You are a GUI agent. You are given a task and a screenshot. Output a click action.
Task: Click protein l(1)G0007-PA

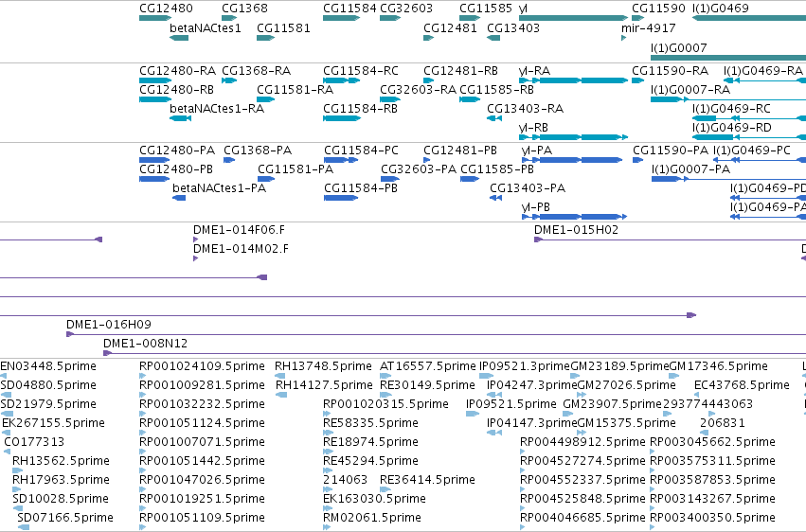coord(729,179)
